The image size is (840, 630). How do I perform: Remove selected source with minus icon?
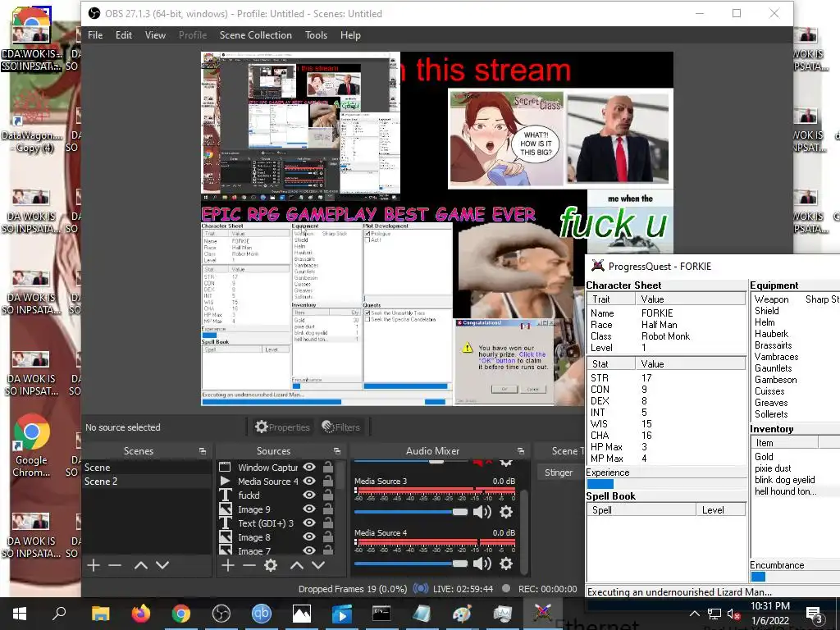(x=249, y=565)
